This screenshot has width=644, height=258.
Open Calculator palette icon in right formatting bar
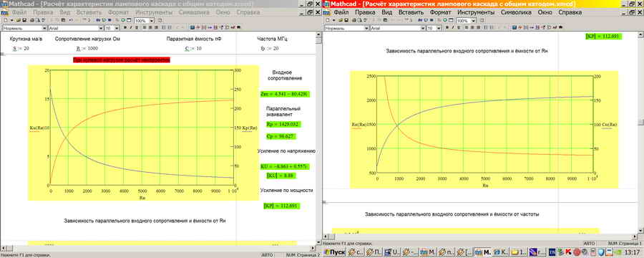click(514, 27)
